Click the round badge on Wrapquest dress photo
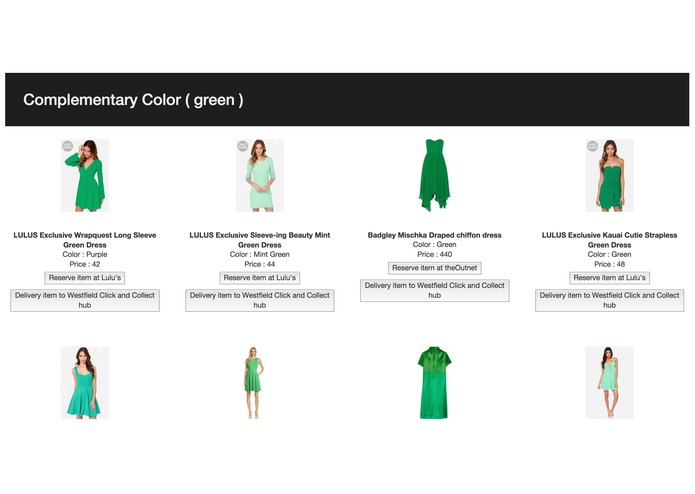 click(67, 146)
